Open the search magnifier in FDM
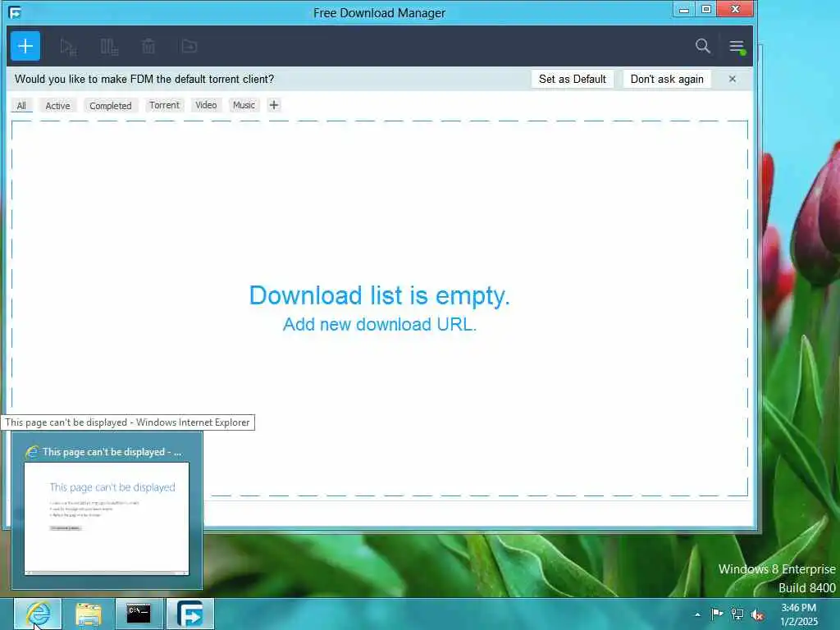 point(703,46)
